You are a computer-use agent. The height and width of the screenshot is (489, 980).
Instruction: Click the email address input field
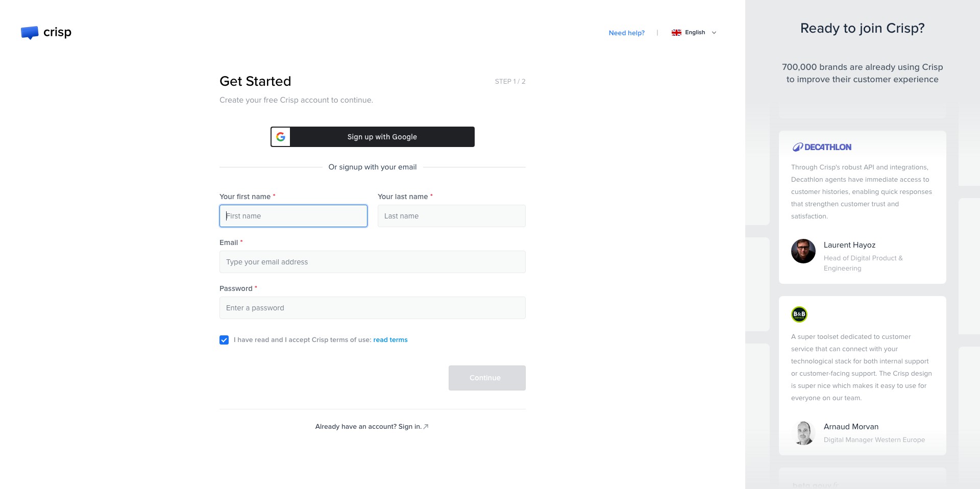point(373,262)
